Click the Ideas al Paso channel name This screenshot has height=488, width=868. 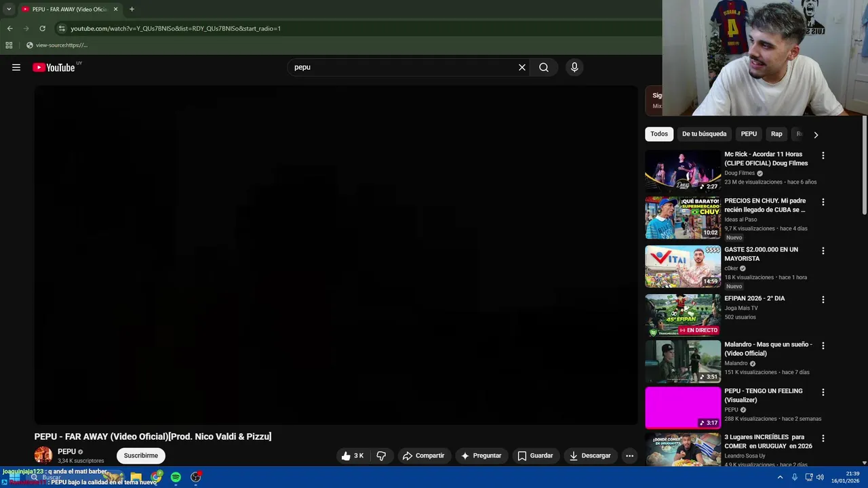[741, 220]
